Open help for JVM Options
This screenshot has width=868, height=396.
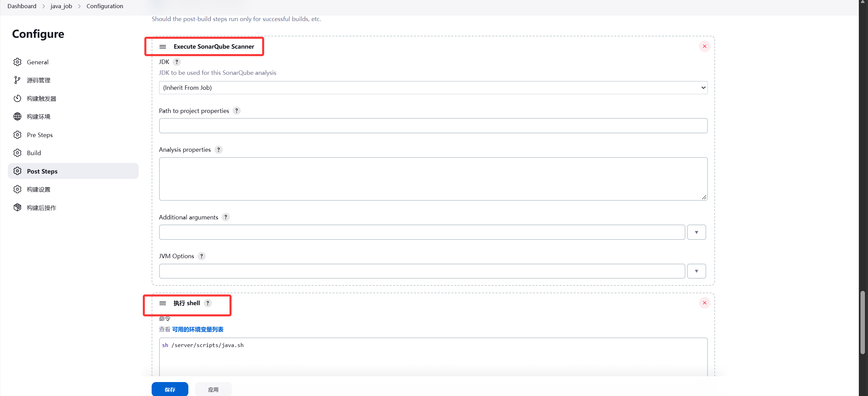pyautogui.click(x=202, y=256)
